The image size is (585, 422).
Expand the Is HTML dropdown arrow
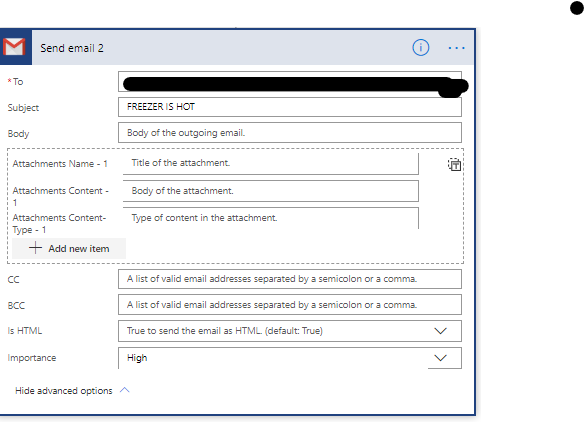(441, 331)
